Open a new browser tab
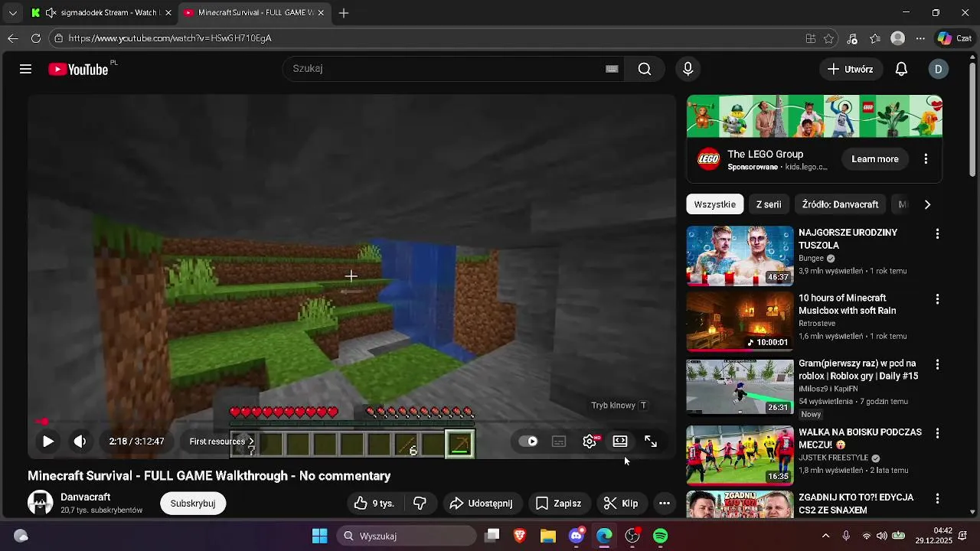This screenshot has height=551, width=980. pyautogui.click(x=344, y=13)
